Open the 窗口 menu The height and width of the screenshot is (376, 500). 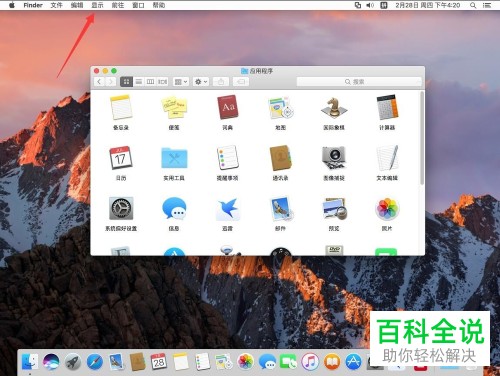coord(138,5)
